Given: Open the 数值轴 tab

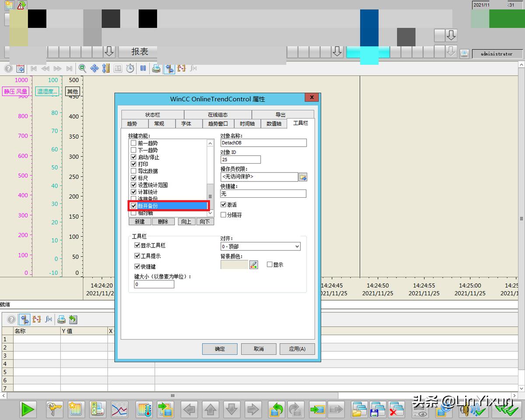Looking at the screenshot, I should (274, 124).
